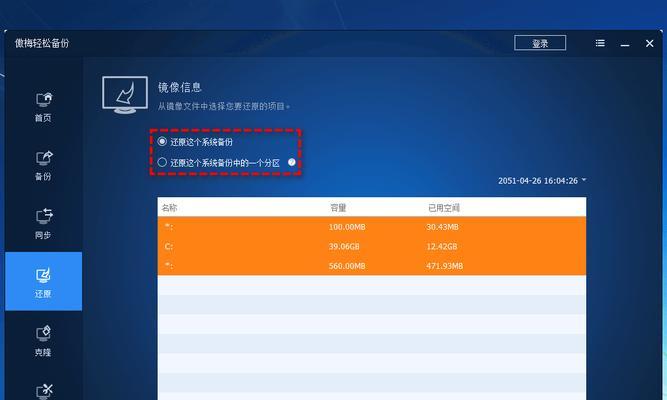The height and width of the screenshot is (400, 667).
Task: Click the 100.00MB capacity cell
Action: coord(347,227)
